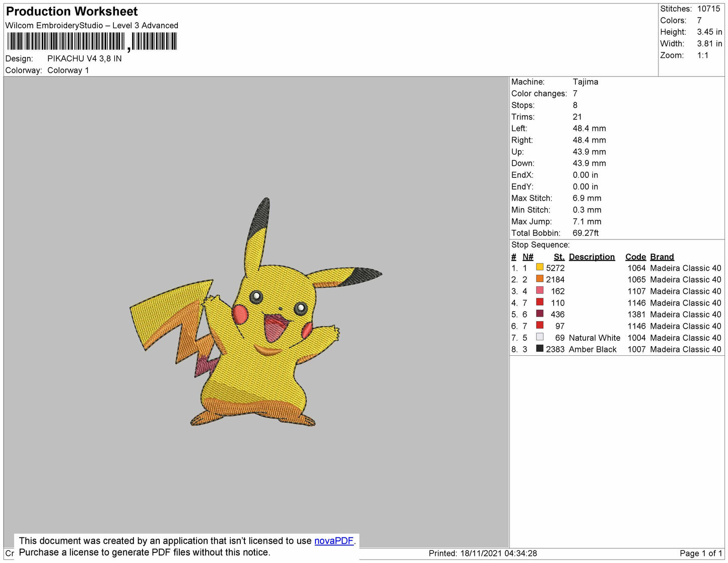Click the barcode under the worksheet title
728x563 pixels.
(x=92, y=41)
